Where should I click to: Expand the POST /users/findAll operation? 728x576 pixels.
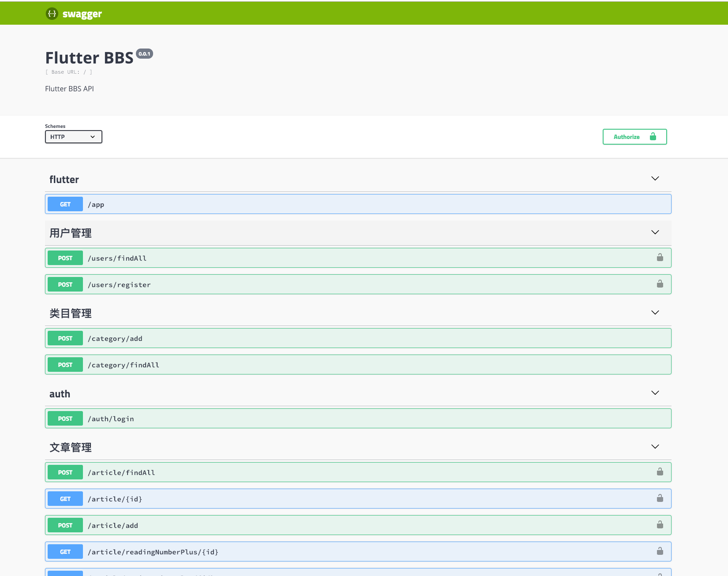click(x=358, y=258)
